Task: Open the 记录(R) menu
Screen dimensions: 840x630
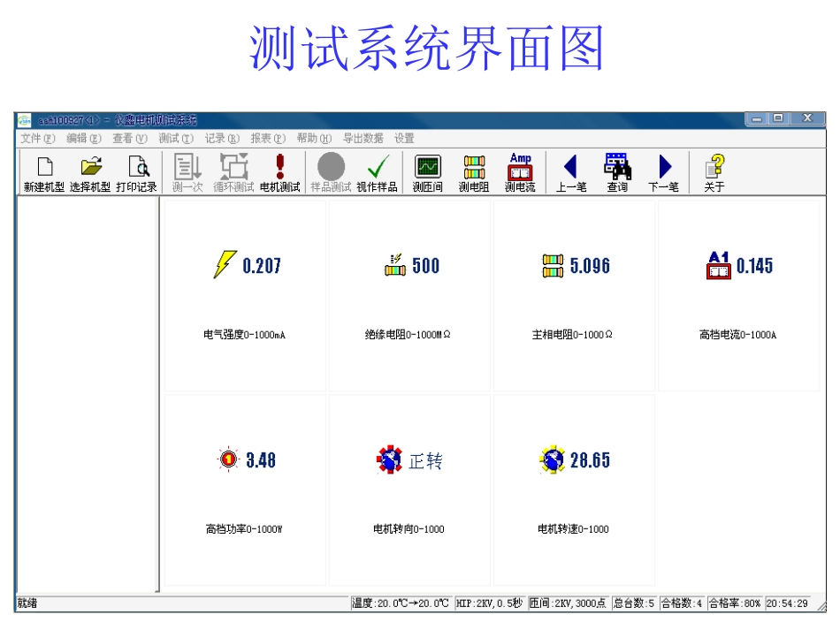Action: point(222,139)
